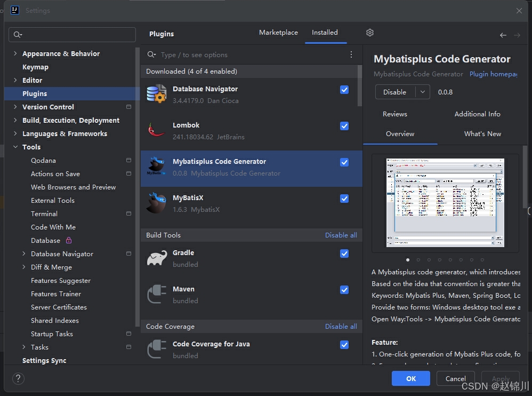Click the project-level icon beside Qodana
The width and height of the screenshot is (532, 396).
[x=128, y=160]
